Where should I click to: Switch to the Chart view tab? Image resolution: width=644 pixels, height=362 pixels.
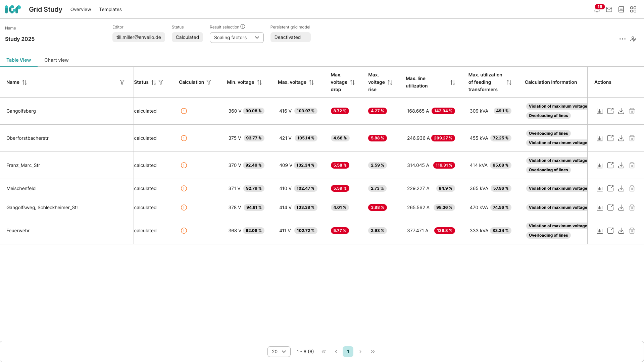pos(56,60)
